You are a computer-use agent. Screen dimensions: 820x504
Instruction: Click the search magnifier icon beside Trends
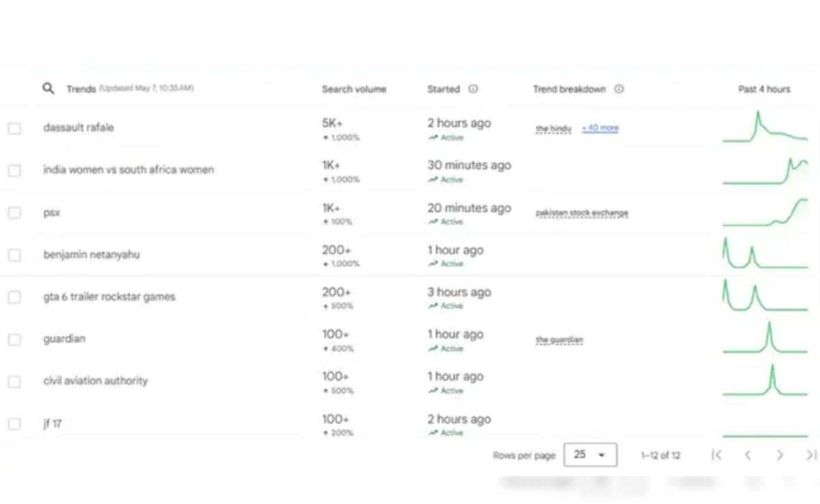pyautogui.click(x=48, y=89)
